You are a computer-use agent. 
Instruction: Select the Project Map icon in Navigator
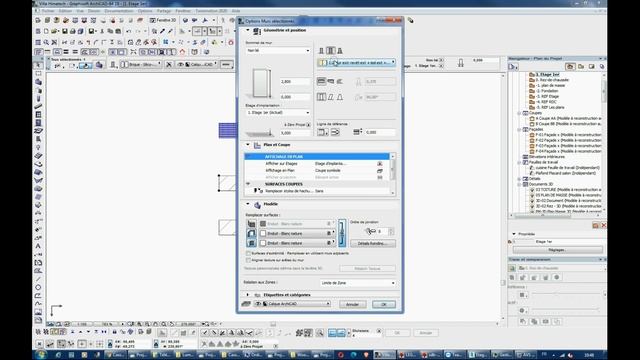570,66
